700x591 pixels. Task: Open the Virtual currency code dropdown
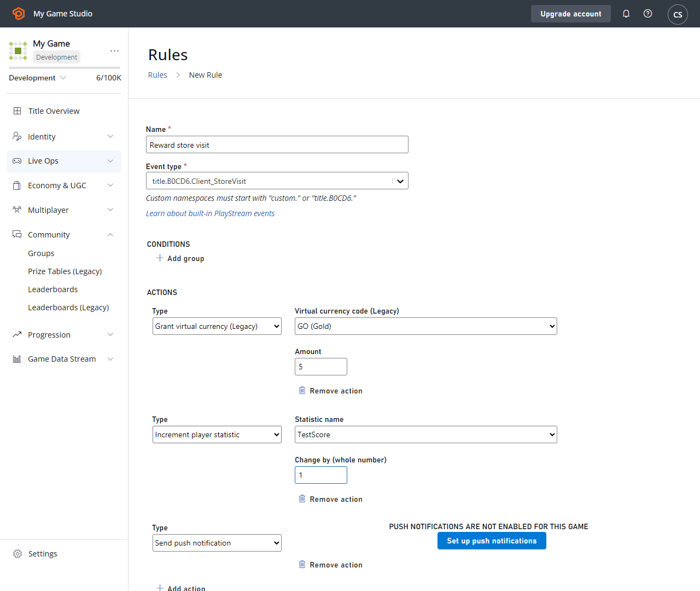426,326
